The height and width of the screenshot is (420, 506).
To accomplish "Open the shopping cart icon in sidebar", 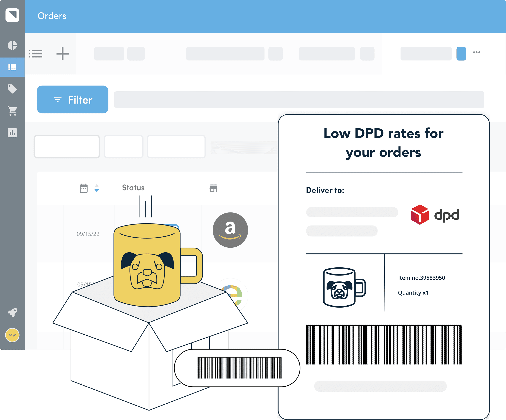I will tap(12, 111).
